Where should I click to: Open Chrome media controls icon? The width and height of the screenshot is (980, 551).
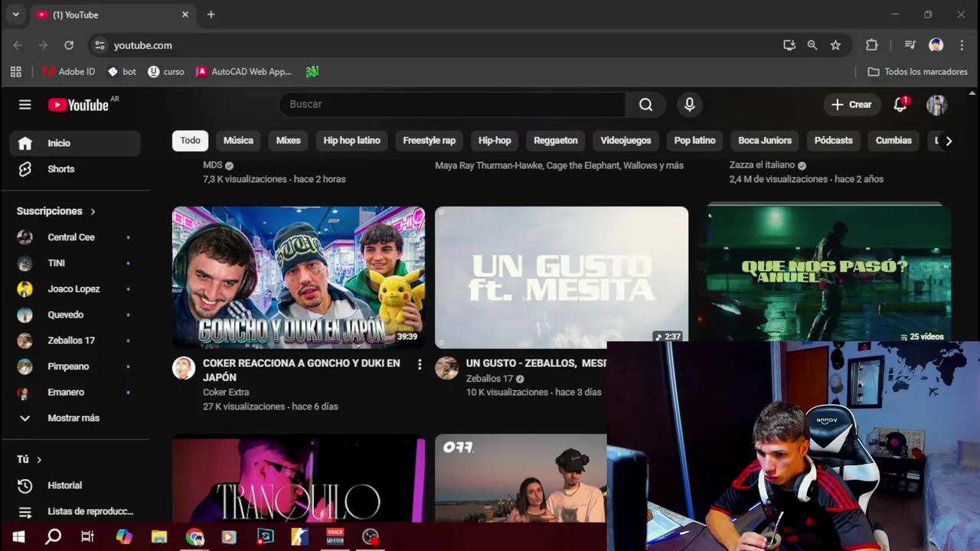[x=910, y=45]
